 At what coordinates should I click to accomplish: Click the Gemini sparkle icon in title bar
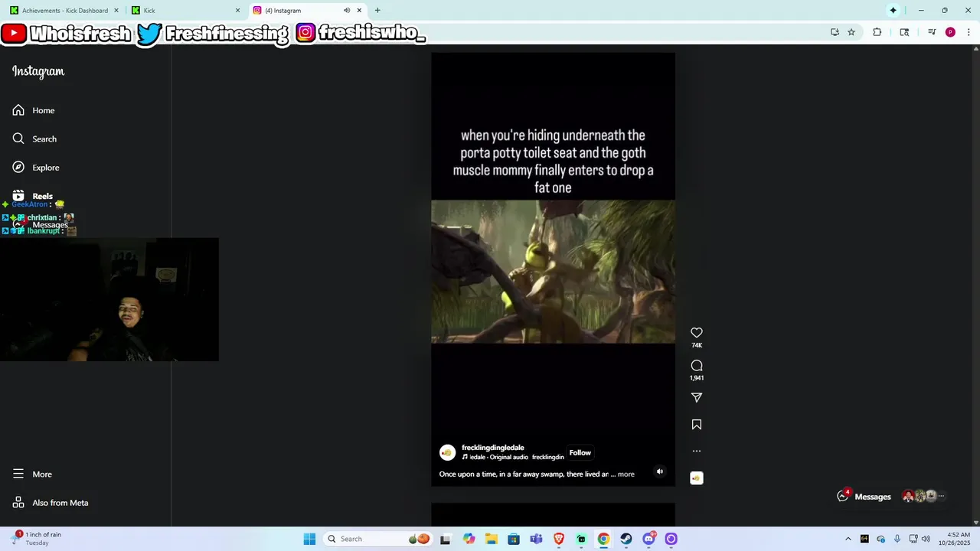(893, 11)
